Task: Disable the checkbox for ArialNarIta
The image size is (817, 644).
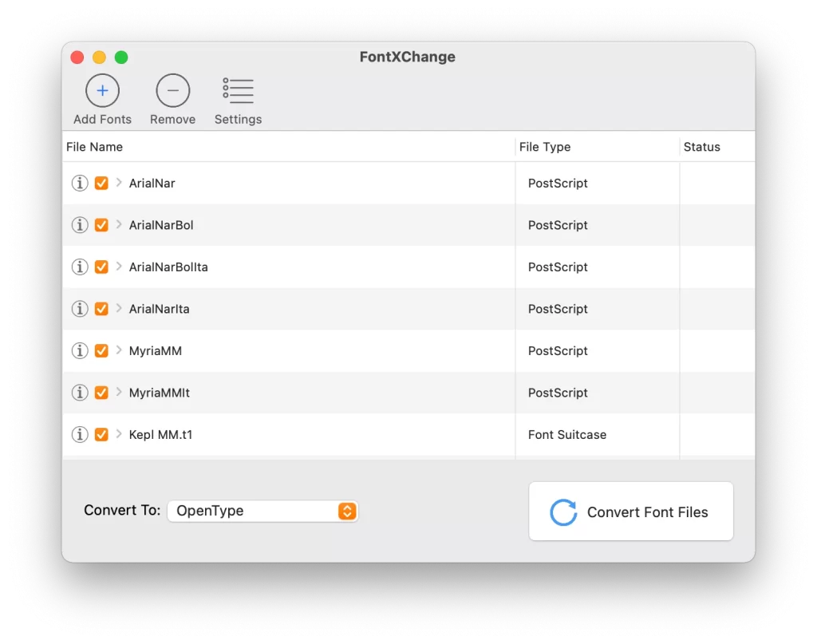Action: pos(102,309)
